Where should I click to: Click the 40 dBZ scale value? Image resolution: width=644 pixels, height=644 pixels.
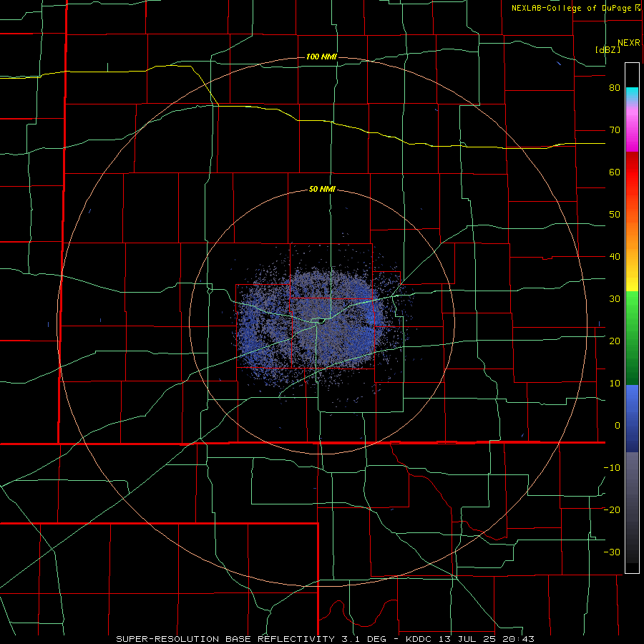pos(615,257)
